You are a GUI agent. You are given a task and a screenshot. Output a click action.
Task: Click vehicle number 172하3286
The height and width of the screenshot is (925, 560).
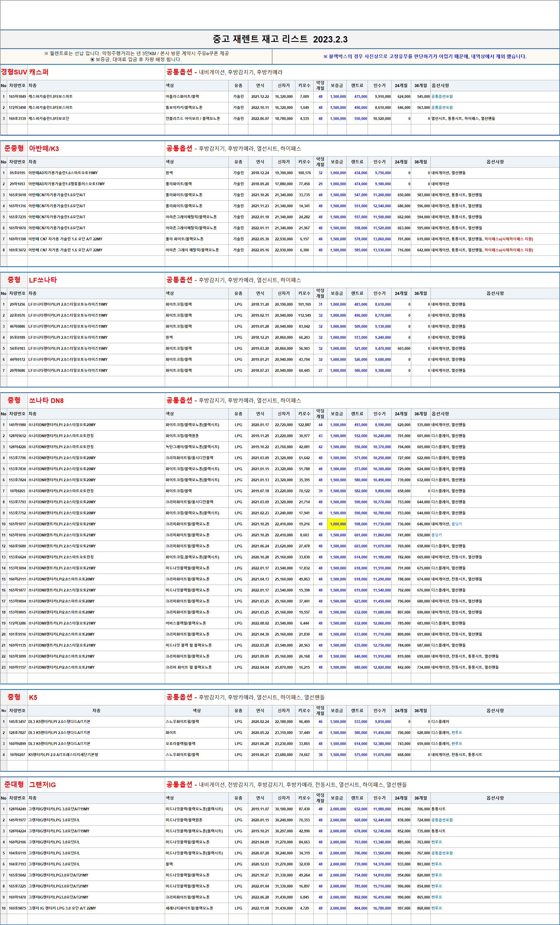[x=17, y=623]
